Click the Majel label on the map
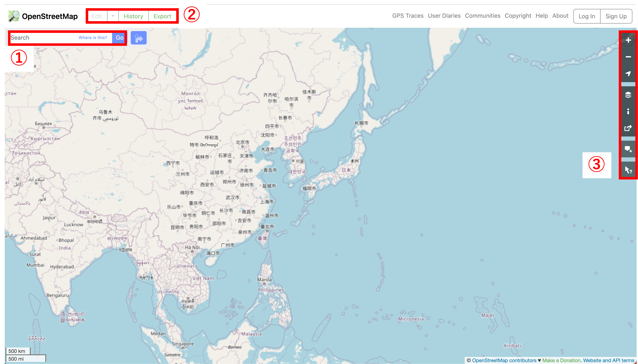The image size is (638, 364). (x=487, y=316)
